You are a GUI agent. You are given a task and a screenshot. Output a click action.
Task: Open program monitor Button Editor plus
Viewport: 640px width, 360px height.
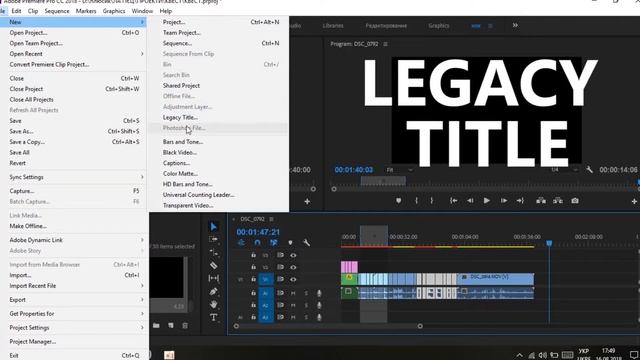[634, 201]
